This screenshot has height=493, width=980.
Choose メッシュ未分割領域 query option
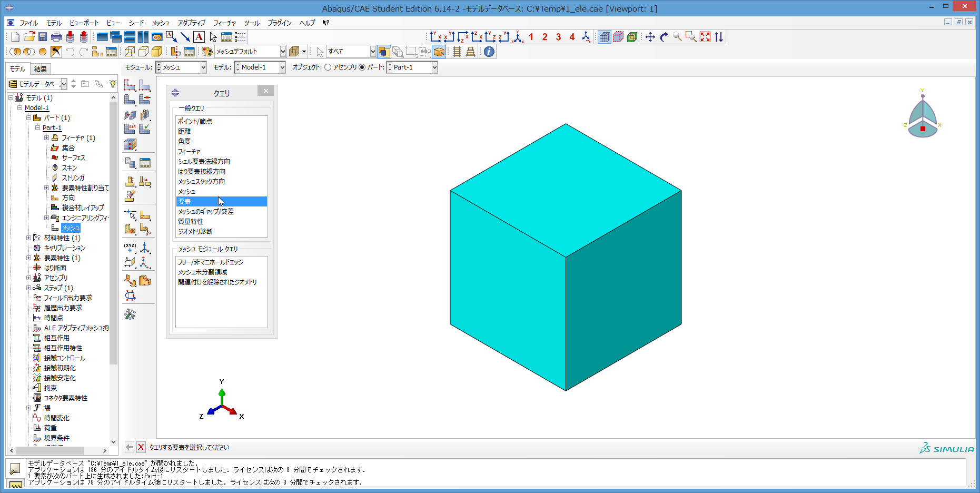click(x=222, y=272)
